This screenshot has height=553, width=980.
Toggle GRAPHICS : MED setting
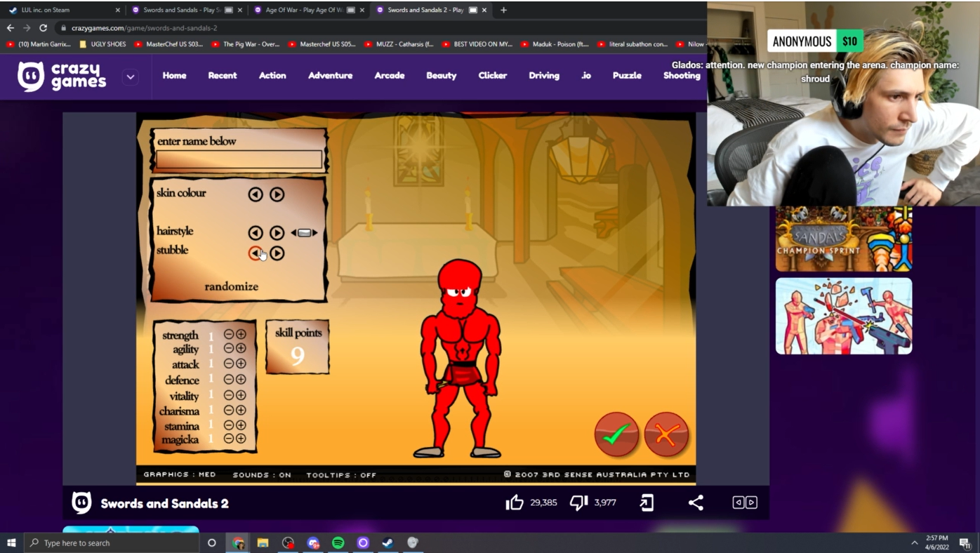pos(180,475)
